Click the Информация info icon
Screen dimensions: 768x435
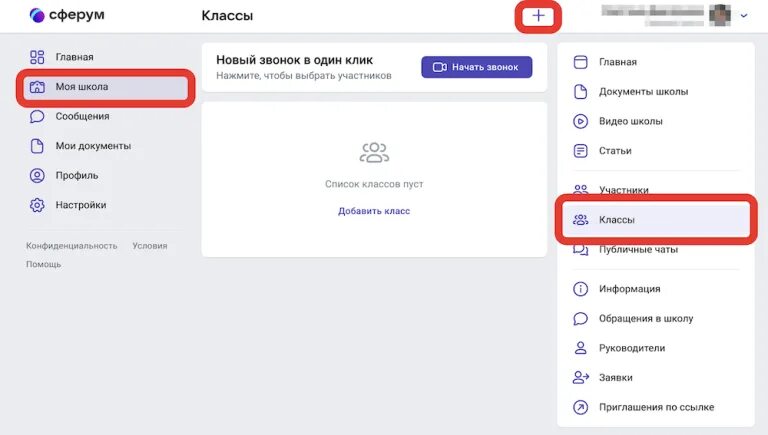(580, 289)
